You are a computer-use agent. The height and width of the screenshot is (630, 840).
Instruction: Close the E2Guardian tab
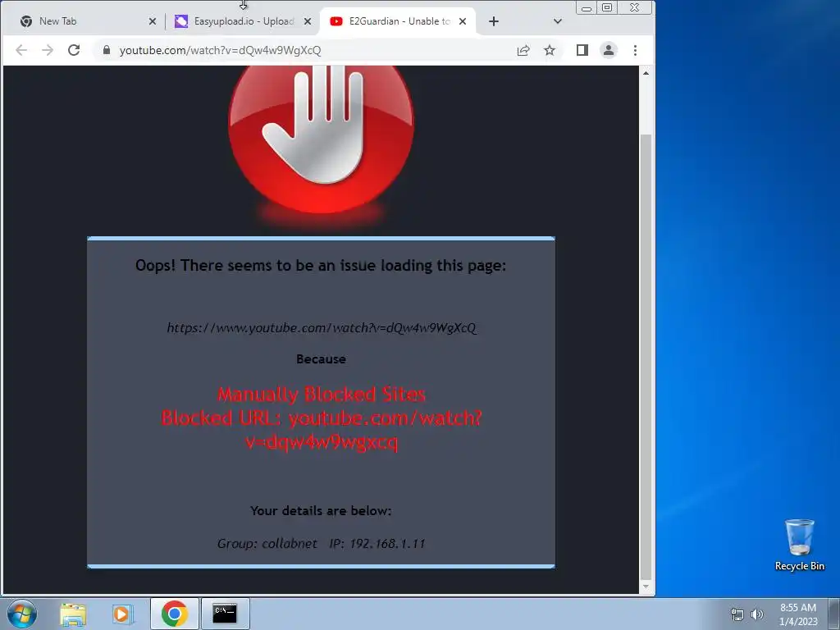pyautogui.click(x=463, y=21)
